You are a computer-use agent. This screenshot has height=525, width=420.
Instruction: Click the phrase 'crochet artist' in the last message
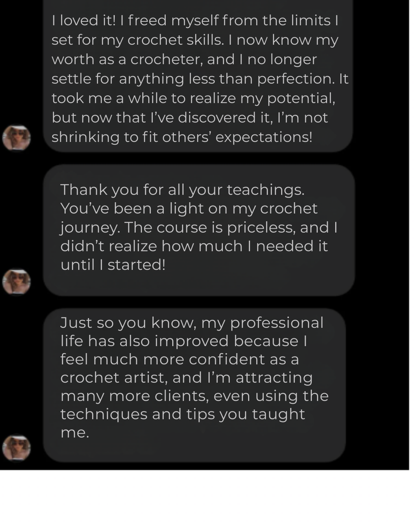tap(114, 378)
